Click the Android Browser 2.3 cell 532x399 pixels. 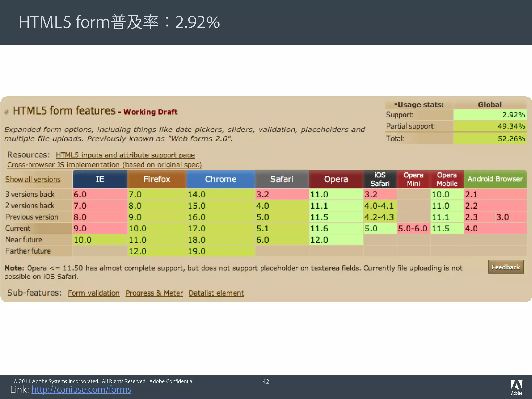point(480,217)
